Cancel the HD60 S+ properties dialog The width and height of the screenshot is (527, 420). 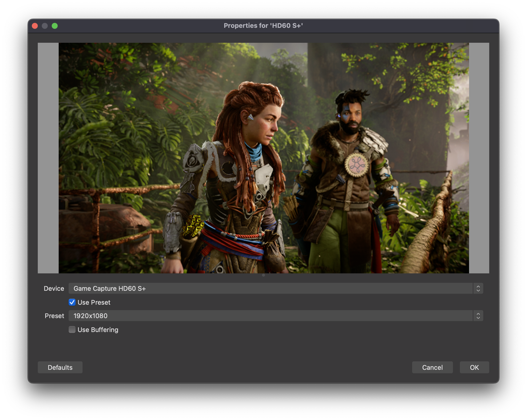coord(432,367)
